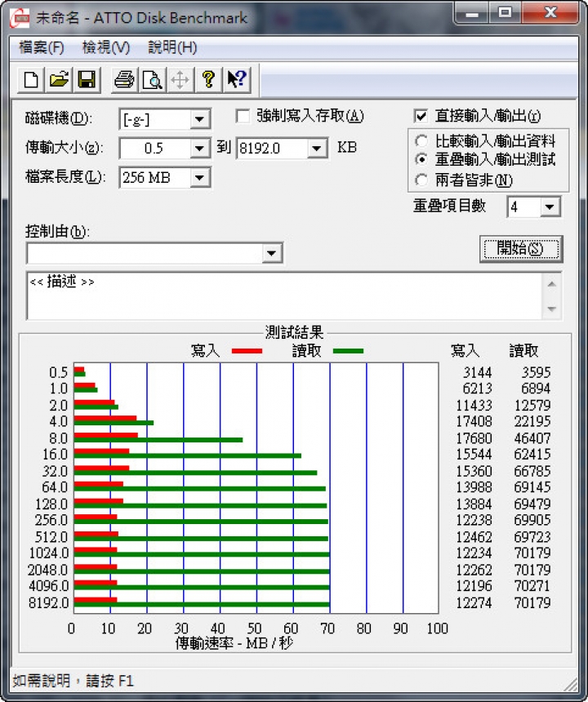Click the read value 62415
This screenshot has height=702, width=588.
pos(532,455)
